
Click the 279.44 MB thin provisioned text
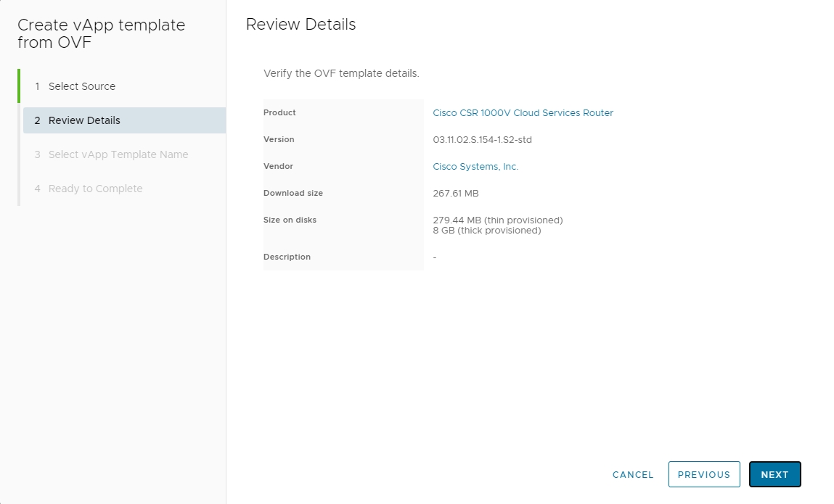pyautogui.click(x=497, y=220)
